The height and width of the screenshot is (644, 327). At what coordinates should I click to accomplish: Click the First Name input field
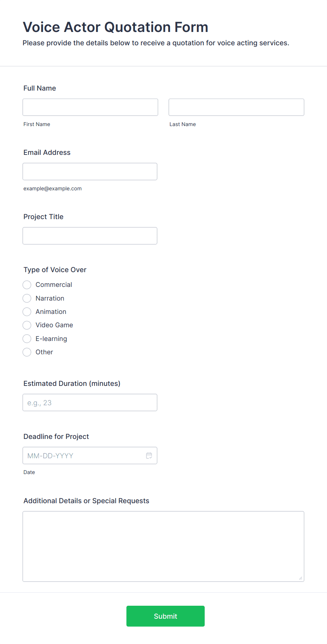click(x=90, y=107)
